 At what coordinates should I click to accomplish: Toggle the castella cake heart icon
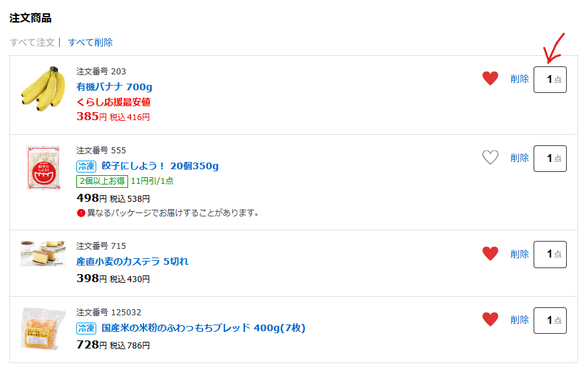(x=490, y=254)
